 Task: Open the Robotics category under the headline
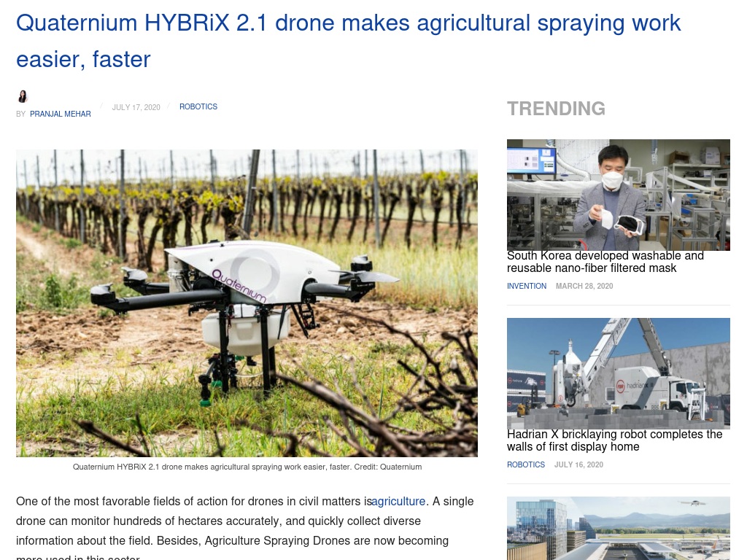coord(198,106)
